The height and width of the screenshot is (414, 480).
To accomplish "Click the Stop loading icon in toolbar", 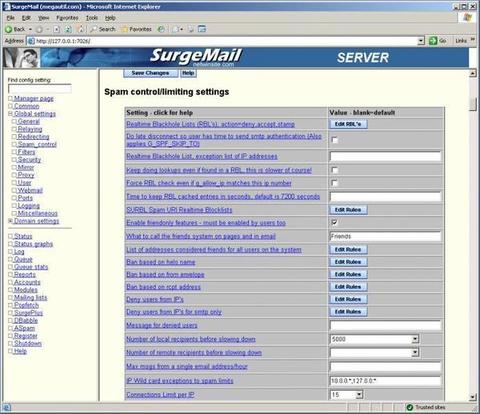I will (x=57, y=29).
